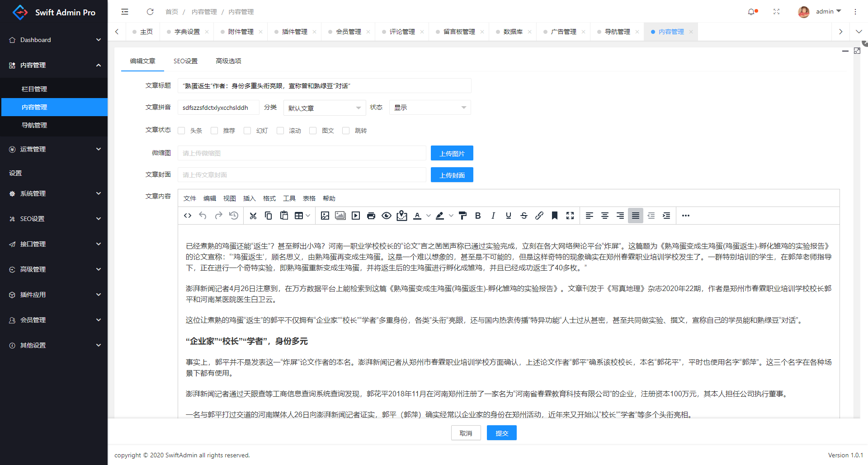Apply strikethrough formatting to text
868x465 pixels.
click(x=524, y=216)
